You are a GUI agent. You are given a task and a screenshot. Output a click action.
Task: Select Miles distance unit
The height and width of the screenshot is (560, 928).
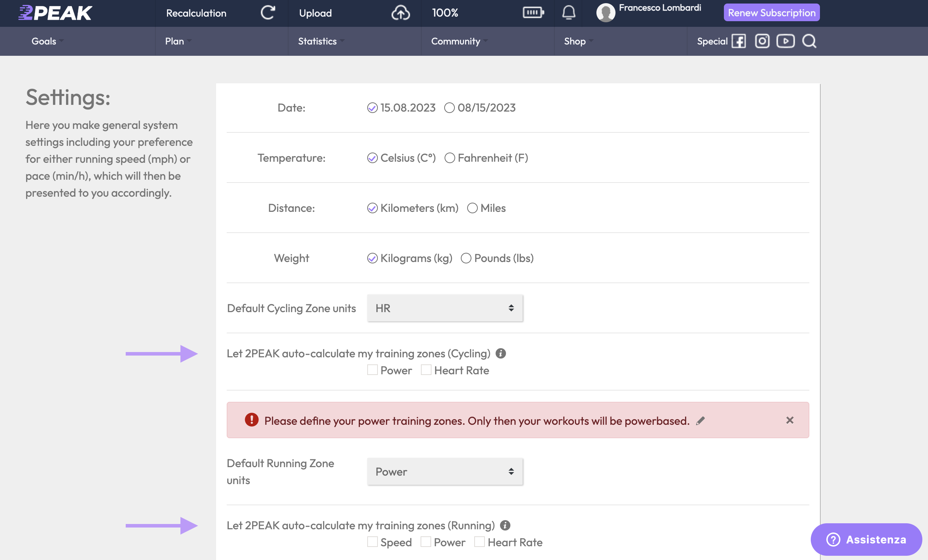pos(472,208)
